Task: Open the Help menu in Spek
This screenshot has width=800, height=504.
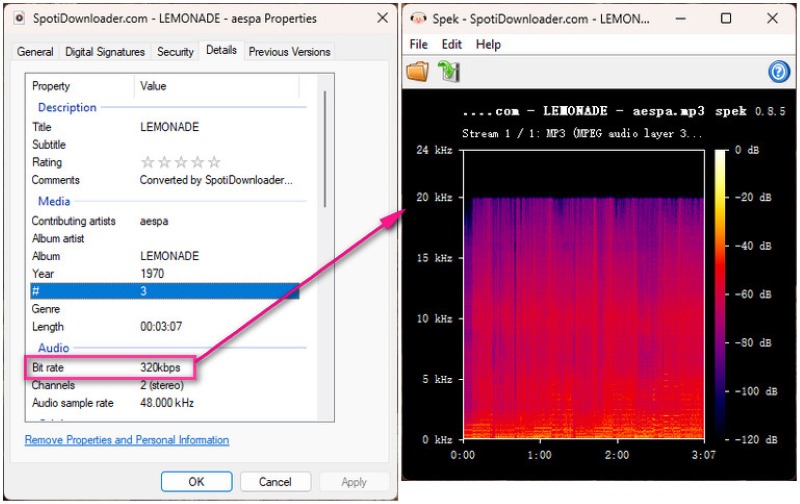Action: pos(488,44)
